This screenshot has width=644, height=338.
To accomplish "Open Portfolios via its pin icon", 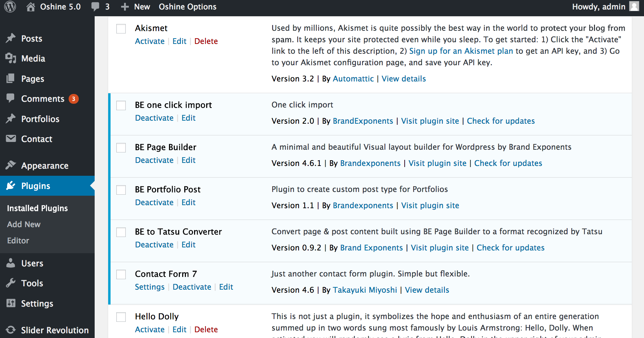I will pos(11,119).
